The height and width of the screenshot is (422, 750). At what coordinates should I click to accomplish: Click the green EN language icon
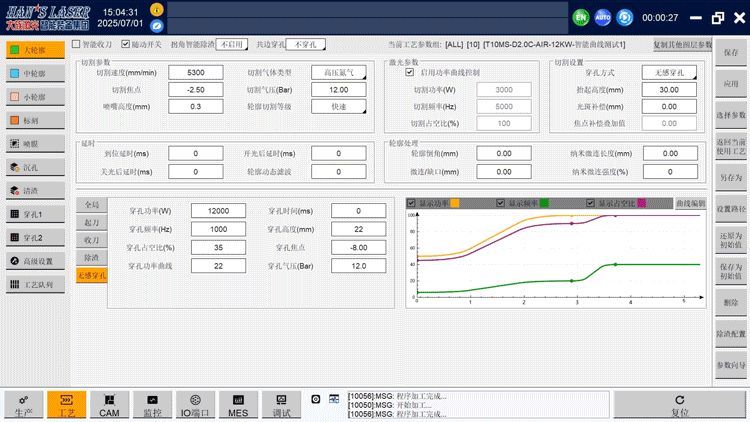pyautogui.click(x=580, y=17)
